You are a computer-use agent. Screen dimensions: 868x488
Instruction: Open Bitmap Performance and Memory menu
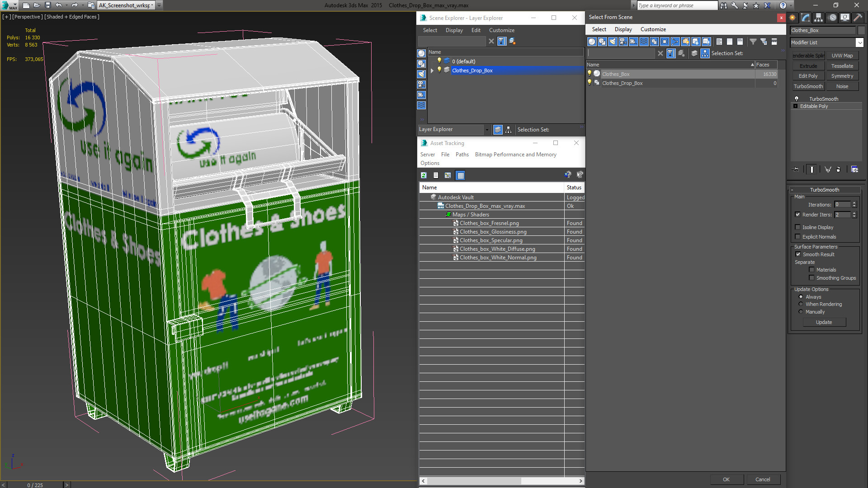coord(515,155)
